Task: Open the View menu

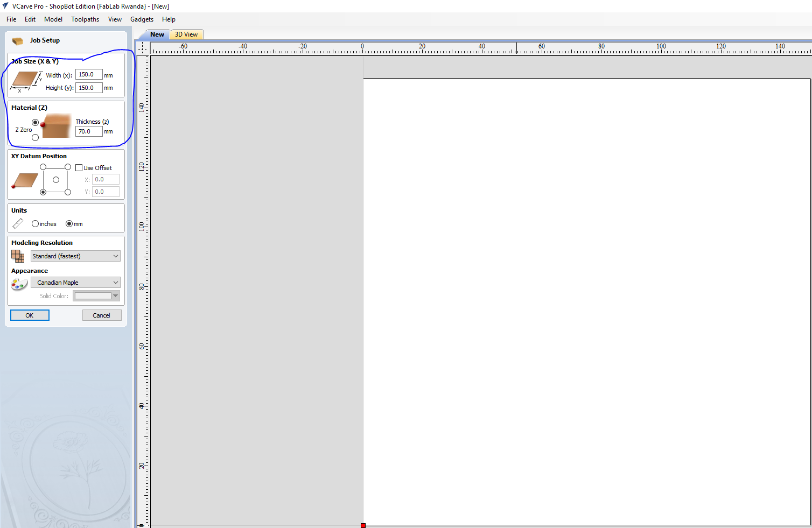Action: point(115,19)
